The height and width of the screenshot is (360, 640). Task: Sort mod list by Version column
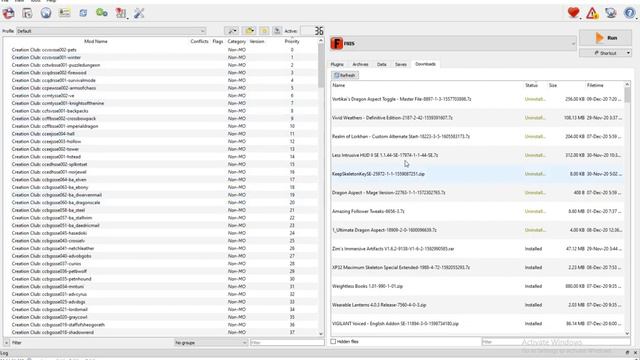coord(257,41)
